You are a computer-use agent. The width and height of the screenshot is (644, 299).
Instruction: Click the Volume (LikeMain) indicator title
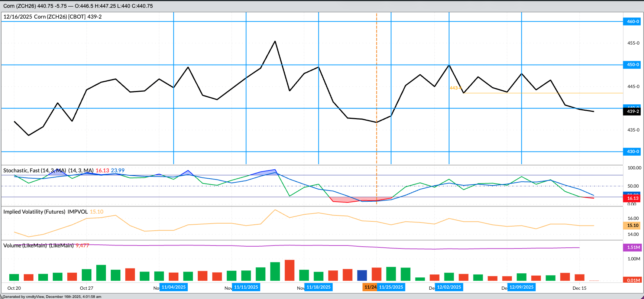(x=39, y=246)
